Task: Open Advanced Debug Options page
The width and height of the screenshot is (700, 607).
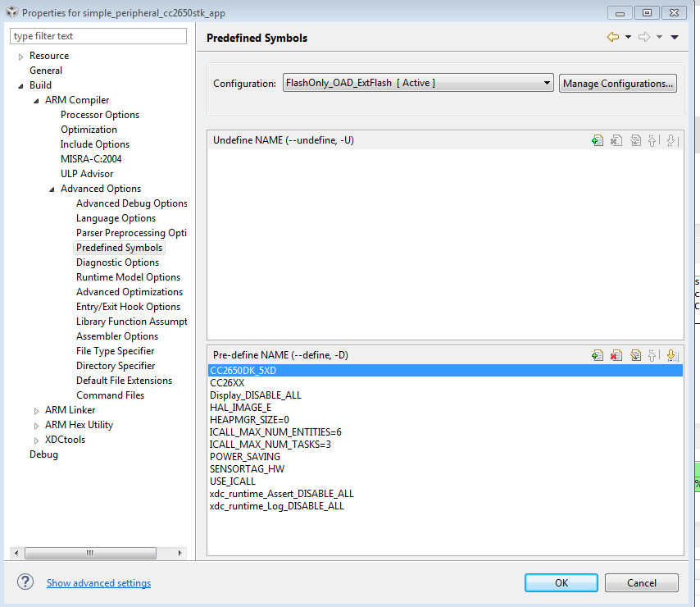Action: pyautogui.click(x=132, y=203)
